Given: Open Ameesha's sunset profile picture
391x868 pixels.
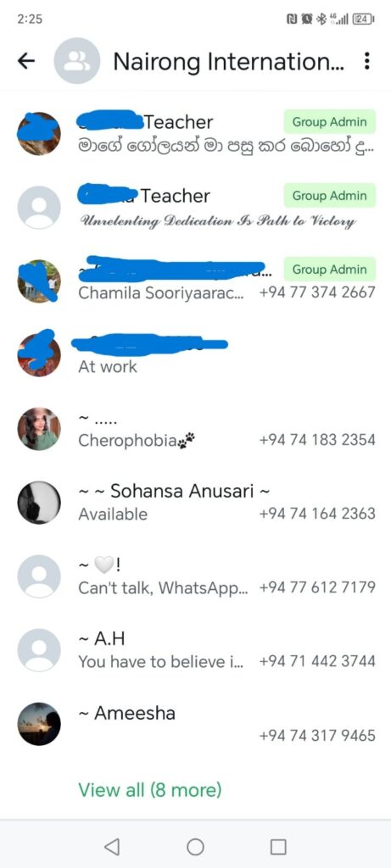Looking at the screenshot, I should tap(39, 724).
